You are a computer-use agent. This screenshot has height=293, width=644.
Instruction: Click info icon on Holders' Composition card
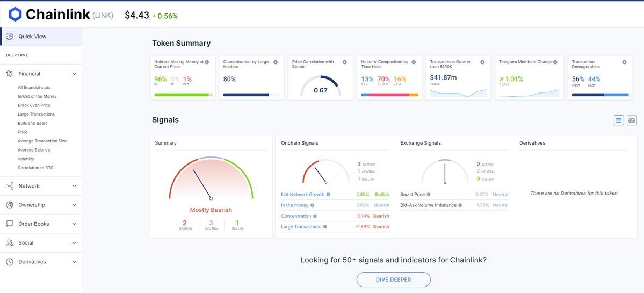click(x=414, y=62)
